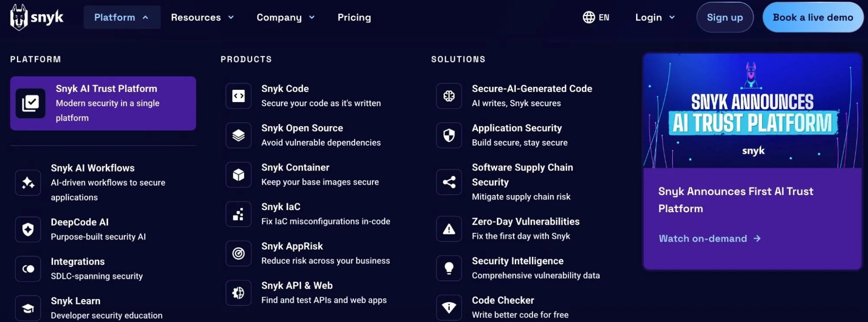Click the Sign up button
The image size is (868, 322).
coord(725,17)
